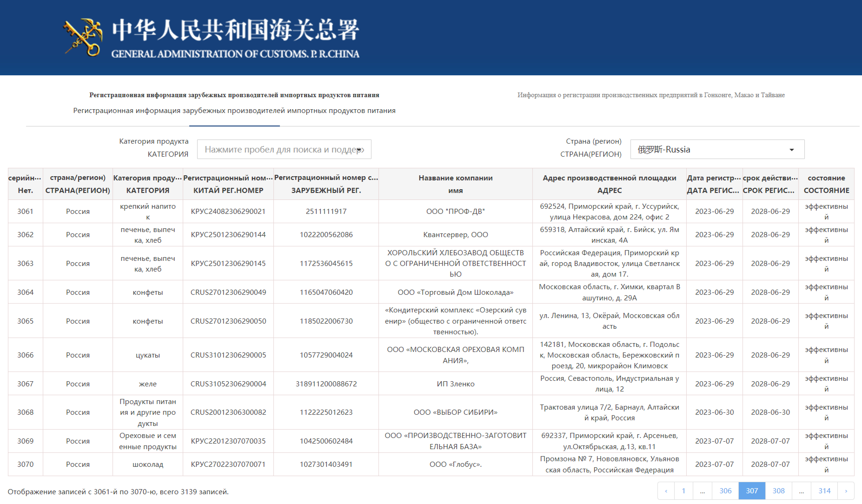Viewport: 862px width, 504px height.
Task: Click registration date 2023-06-30
Action: (x=714, y=412)
